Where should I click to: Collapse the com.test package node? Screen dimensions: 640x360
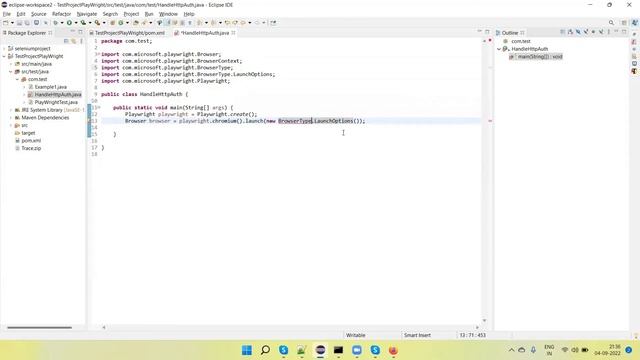coord(18,79)
